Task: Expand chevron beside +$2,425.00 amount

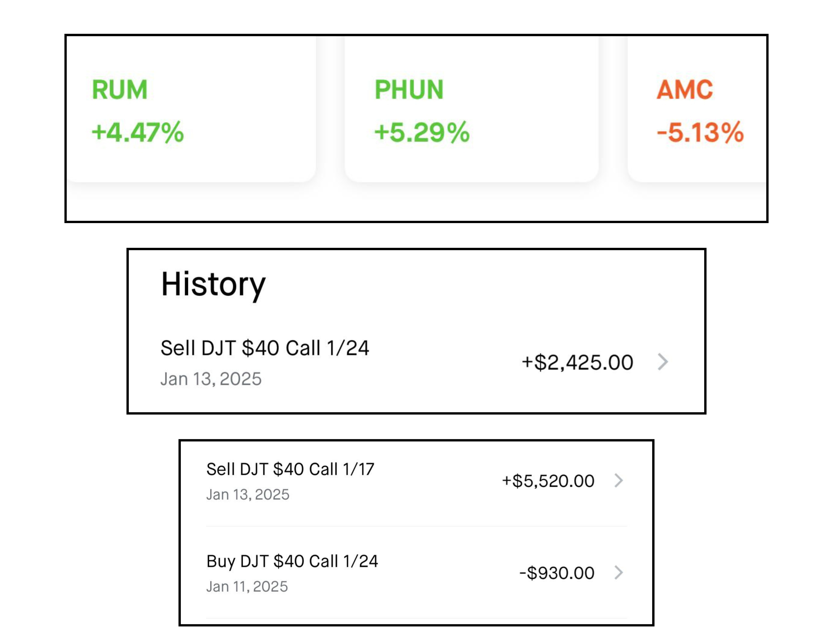Action: (663, 362)
